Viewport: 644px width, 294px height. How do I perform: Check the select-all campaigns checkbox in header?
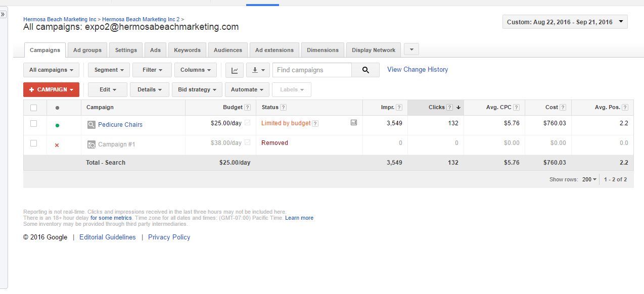(34, 108)
